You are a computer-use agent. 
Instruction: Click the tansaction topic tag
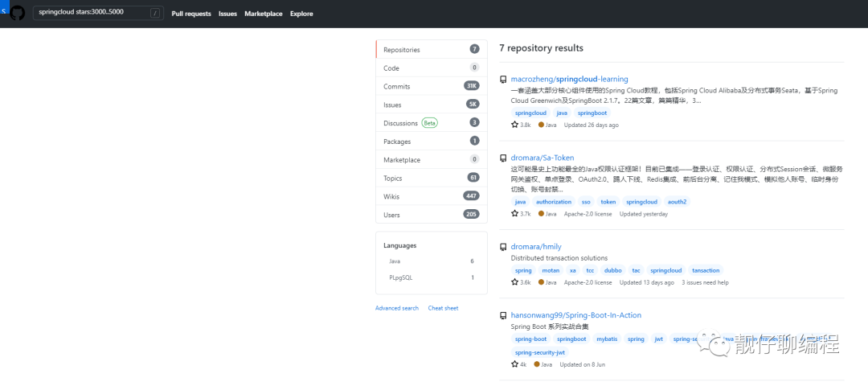[706, 270]
